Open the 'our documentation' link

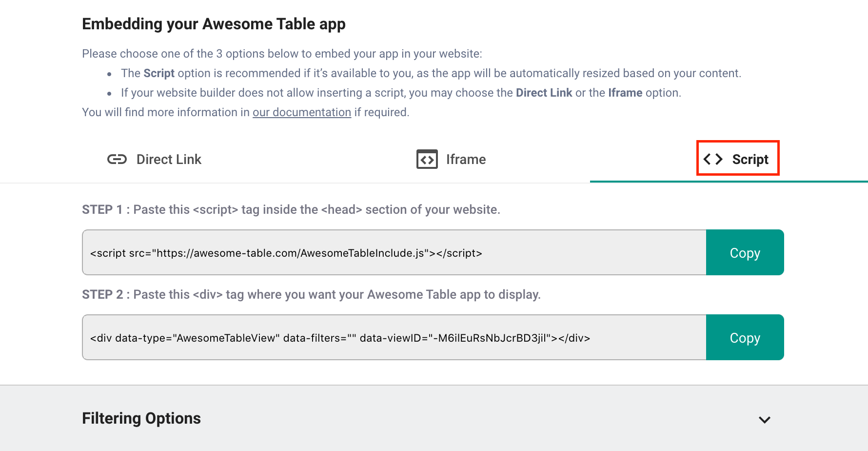click(302, 112)
